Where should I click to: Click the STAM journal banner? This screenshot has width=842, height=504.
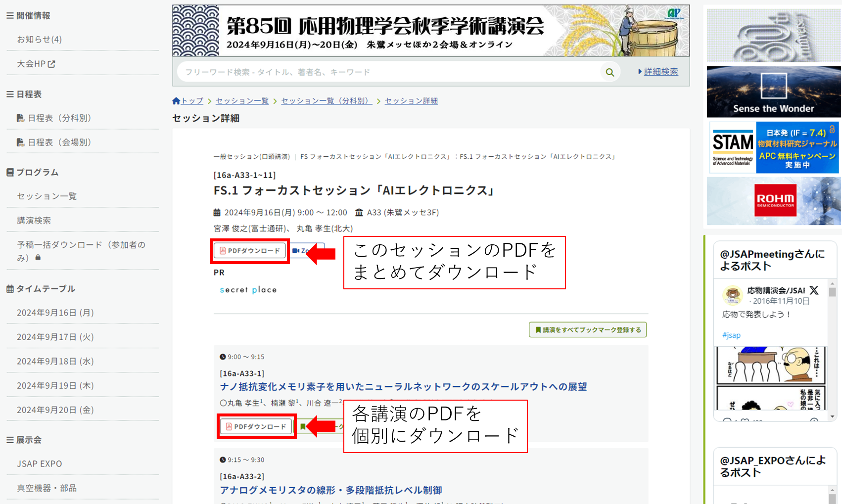coord(774,147)
